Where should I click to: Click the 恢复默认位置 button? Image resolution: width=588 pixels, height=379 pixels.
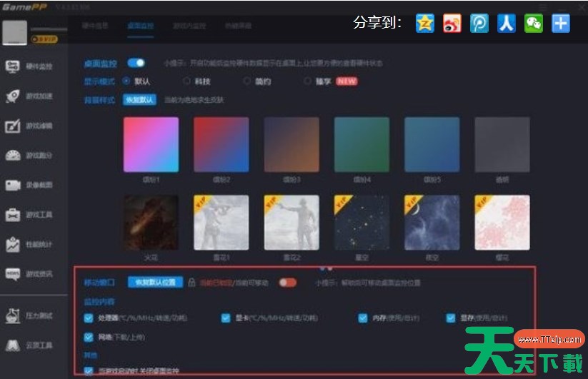click(155, 283)
